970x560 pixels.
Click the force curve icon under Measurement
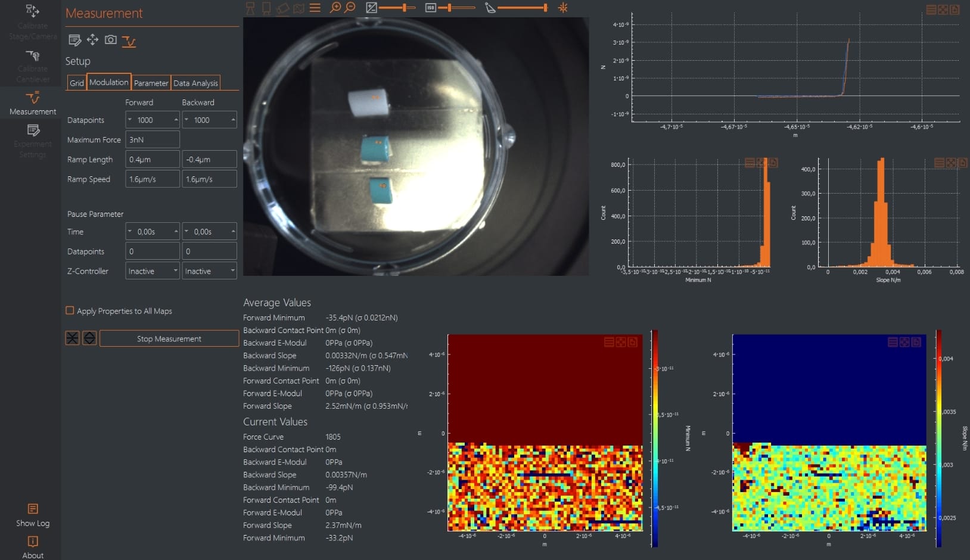(x=129, y=41)
